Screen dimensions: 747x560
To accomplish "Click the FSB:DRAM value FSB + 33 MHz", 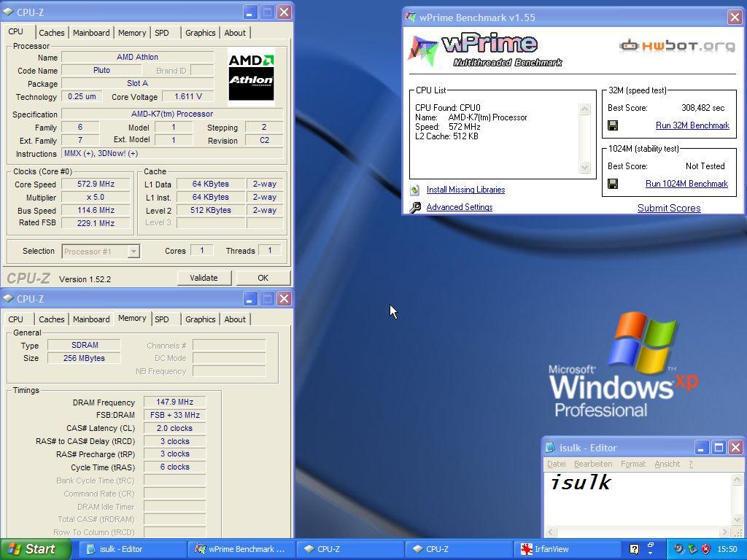I will (175, 415).
